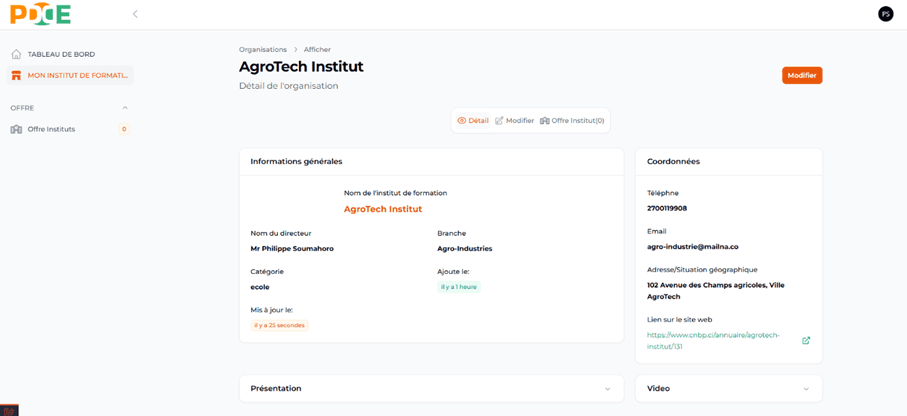Click the Organisations breadcrumb link
Screen dimensions: 907x416
pyautogui.click(x=262, y=49)
